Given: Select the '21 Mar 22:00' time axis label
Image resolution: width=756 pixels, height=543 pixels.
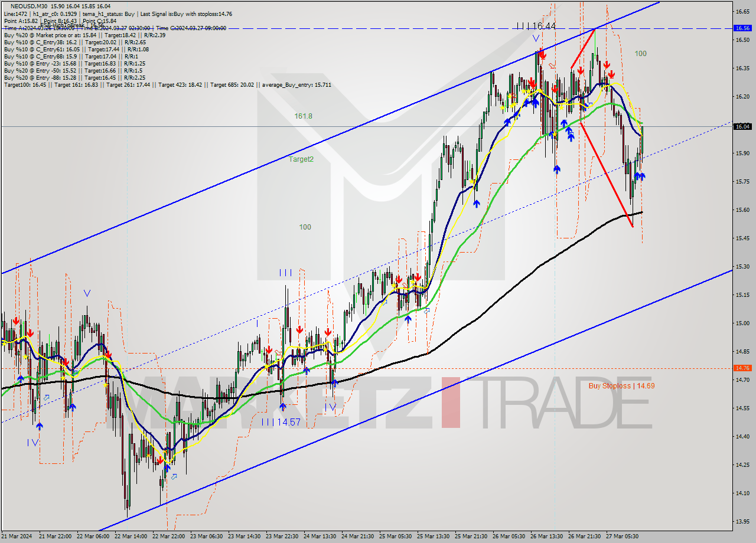Looking at the screenshot, I should [55, 537].
